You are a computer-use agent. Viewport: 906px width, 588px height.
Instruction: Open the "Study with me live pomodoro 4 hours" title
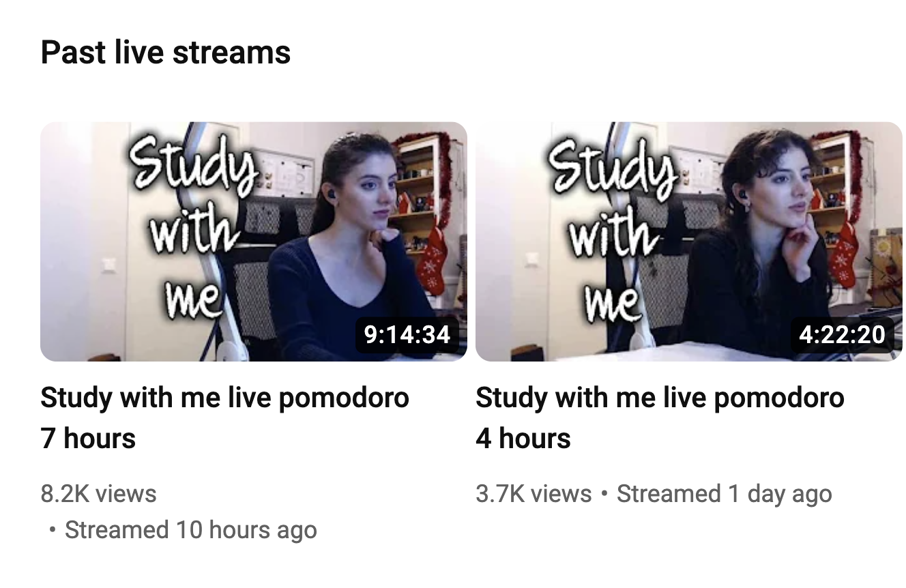click(x=660, y=417)
